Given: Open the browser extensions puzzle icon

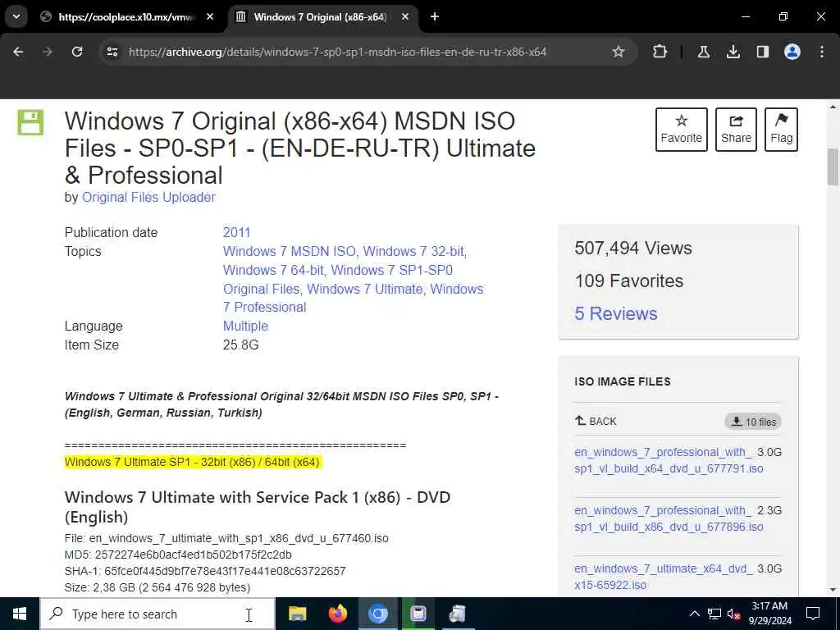Looking at the screenshot, I should [x=660, y=52].
